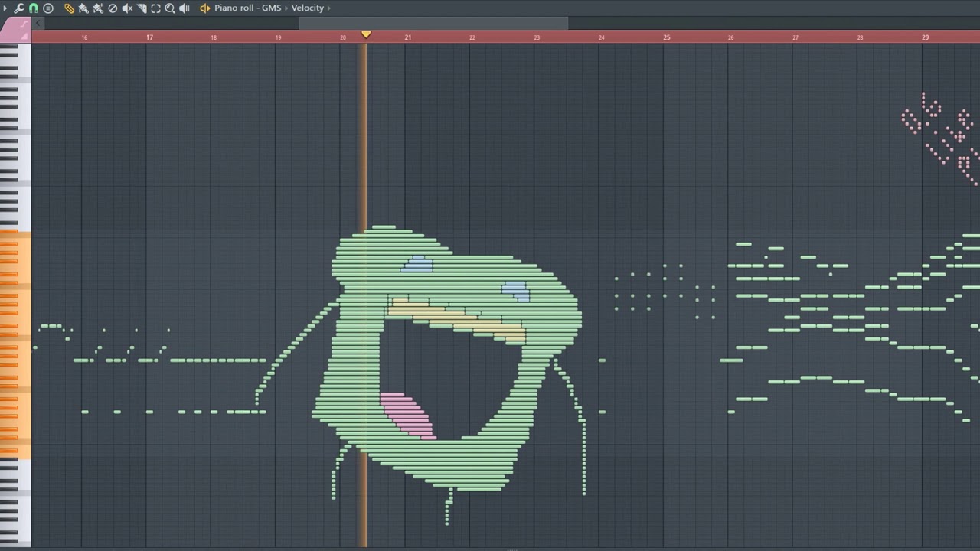The image size is (980, 551).
Task: Select the Zoom magnifier tool
Action: 170,8
